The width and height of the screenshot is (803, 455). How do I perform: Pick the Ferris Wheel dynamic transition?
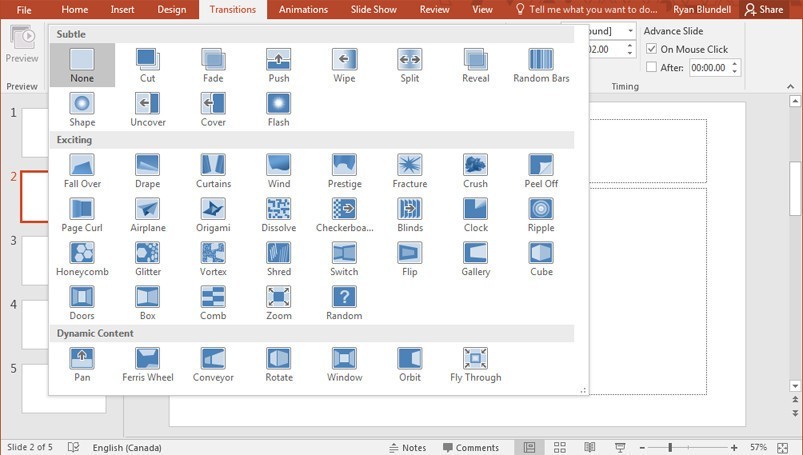[x=147, y=365]
